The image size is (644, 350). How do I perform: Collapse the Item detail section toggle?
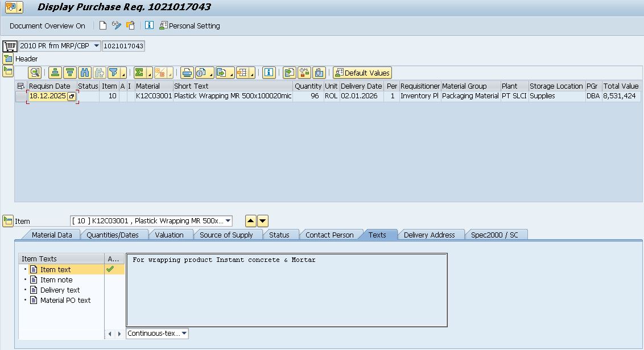[7, 221]
